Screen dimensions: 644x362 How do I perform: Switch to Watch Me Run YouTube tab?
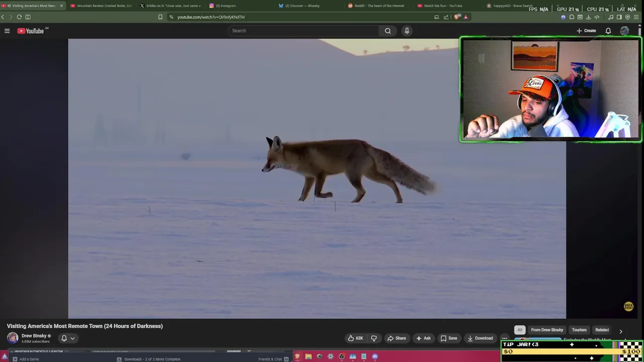447,6
